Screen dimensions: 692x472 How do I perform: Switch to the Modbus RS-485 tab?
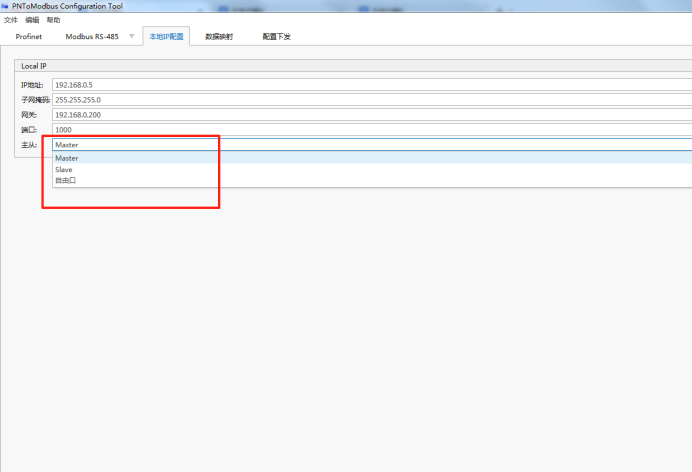[x=92, y=37]
